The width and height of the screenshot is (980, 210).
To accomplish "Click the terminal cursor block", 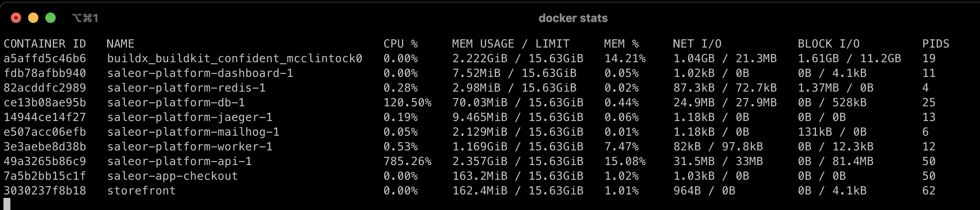I will click(7, 204).
